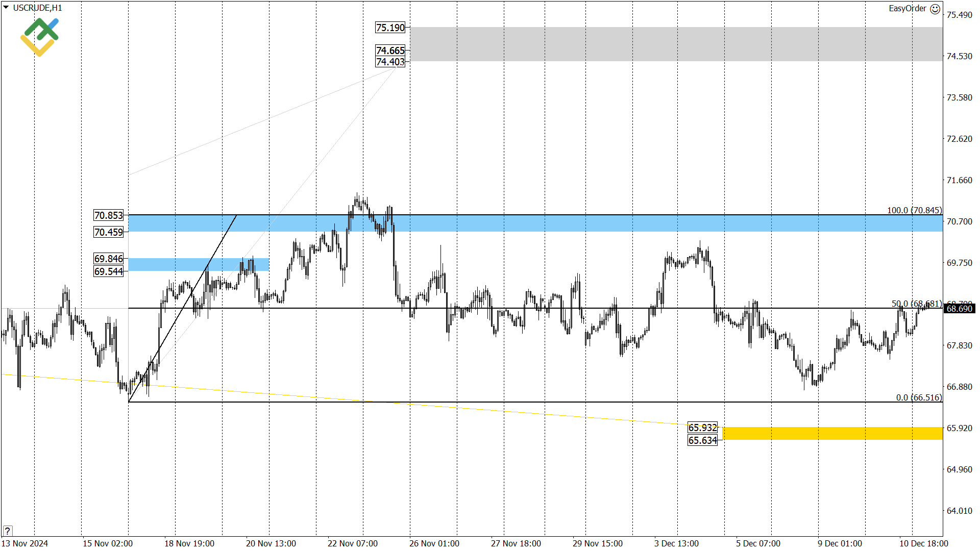The height and width of the screenshot is (551, 980).
Task: Click the 65.932 target price label
Action: [x=702, y=428]
